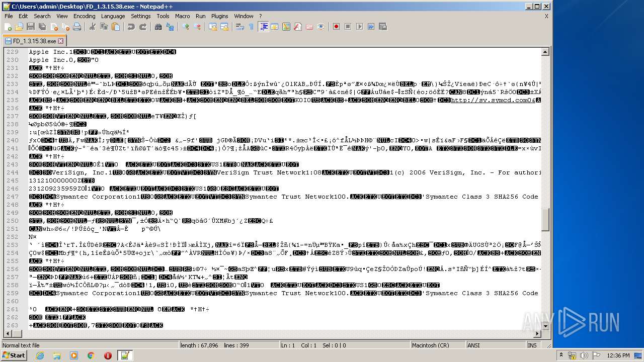
Task: Click the vertical scrollbar down arrow
Action: (x=545, y=325)
